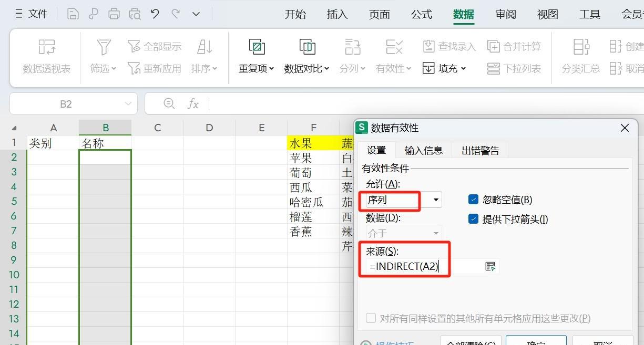Click 重新应用 reapply filter
The image size is (644, 345).
click(155, 68)
